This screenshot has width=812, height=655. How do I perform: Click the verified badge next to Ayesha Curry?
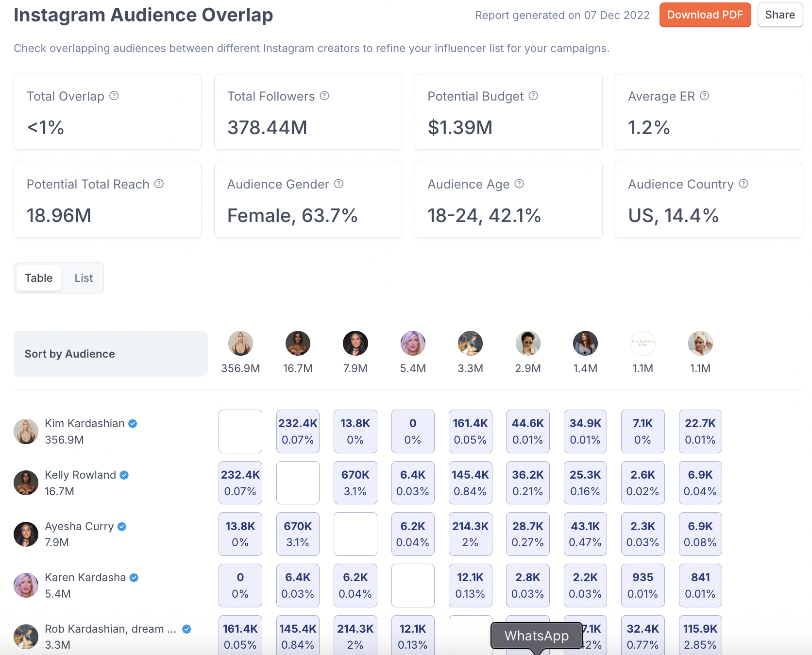(x=122, y=527)
